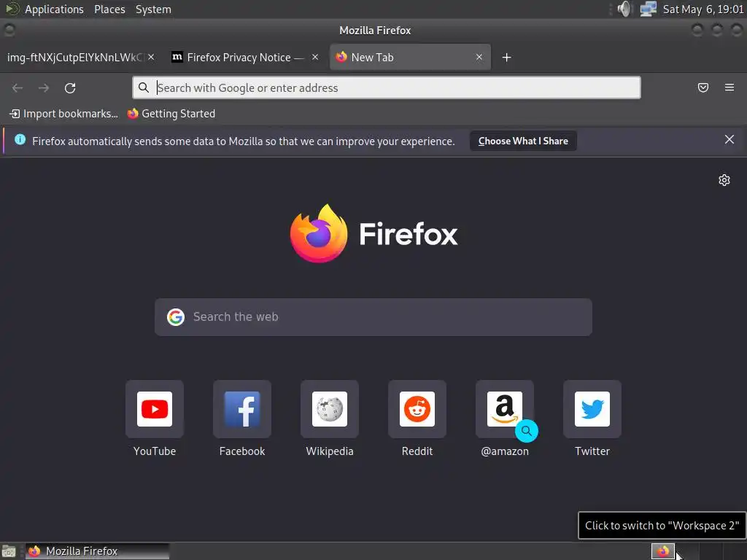Viewport: 747px width, 560px height.
Task: Open the Wikipedia shortcut tile
Action: click(x=330, y=409)
